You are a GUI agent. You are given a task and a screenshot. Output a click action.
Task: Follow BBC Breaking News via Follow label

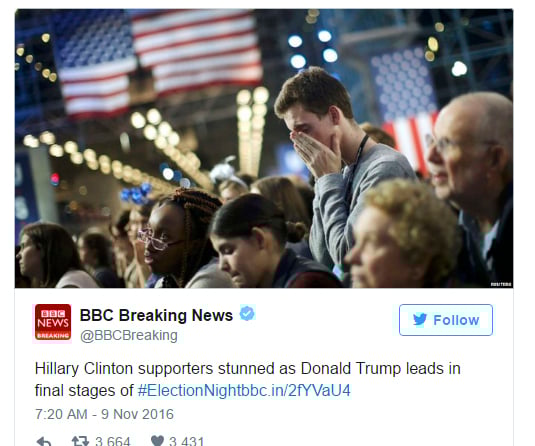coord(456,320)
